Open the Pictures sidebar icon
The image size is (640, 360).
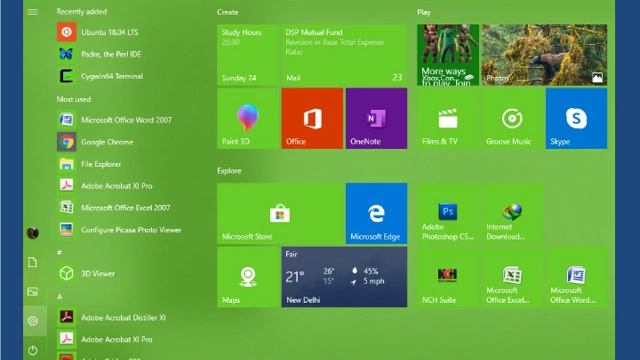tap(33, 291)
